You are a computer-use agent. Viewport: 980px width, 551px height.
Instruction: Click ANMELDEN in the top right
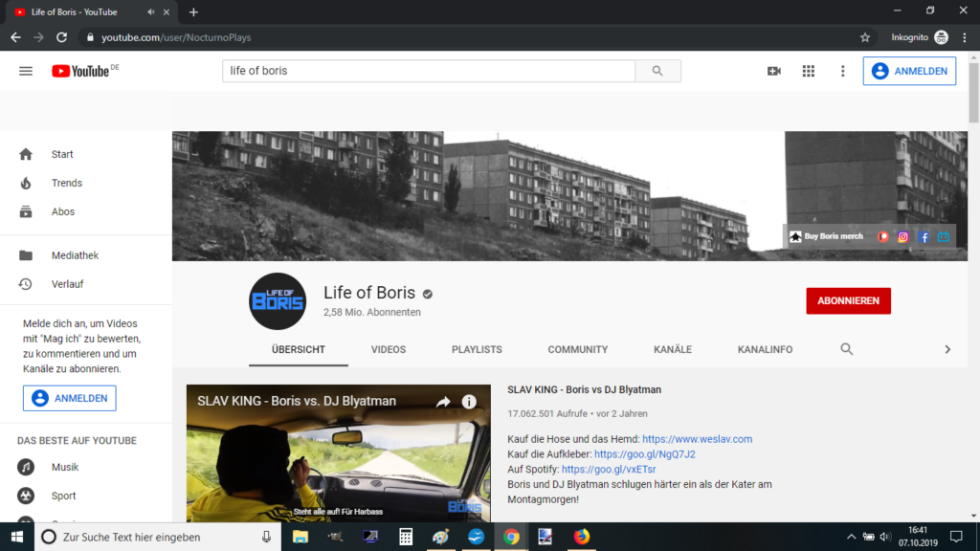pyautogui.click(x=909, y=71)
